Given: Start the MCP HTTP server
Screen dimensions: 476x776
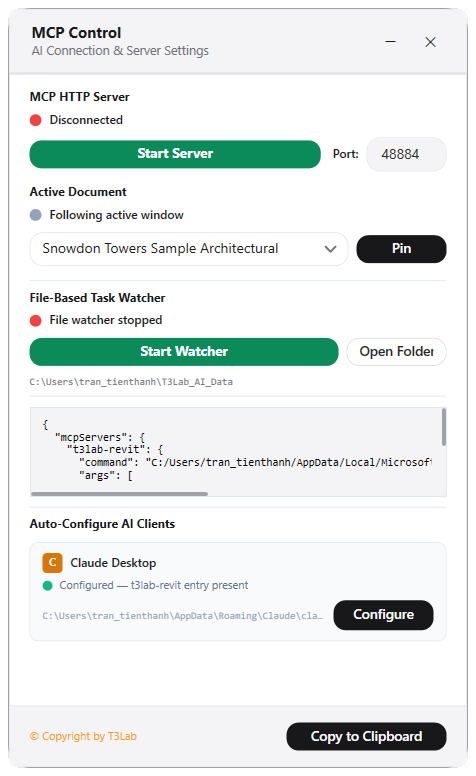Looking at the screenshot, I should [175, 154].
